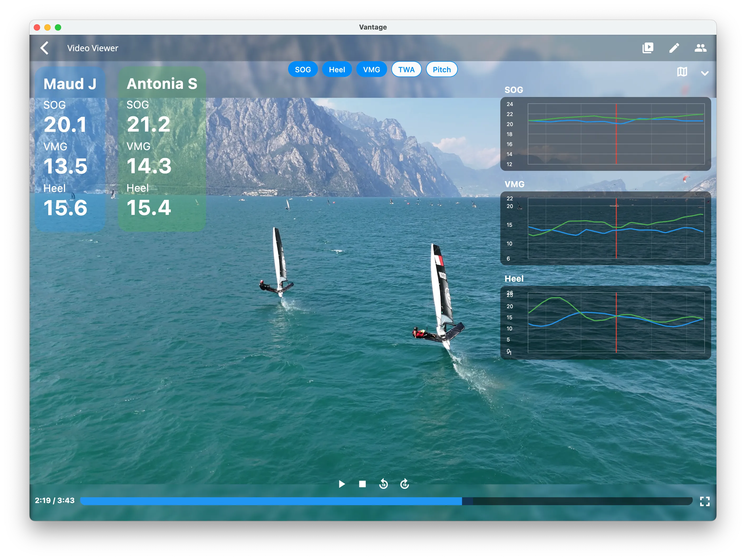Select the Maud J athlete card
Image resolution: width=746 pixels, height=560 pixels.
point(70,148)
